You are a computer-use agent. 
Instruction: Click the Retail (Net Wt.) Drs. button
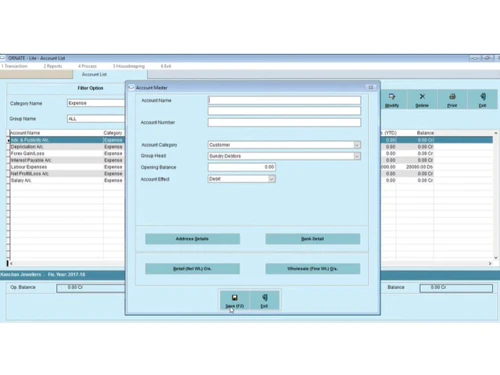192,269
